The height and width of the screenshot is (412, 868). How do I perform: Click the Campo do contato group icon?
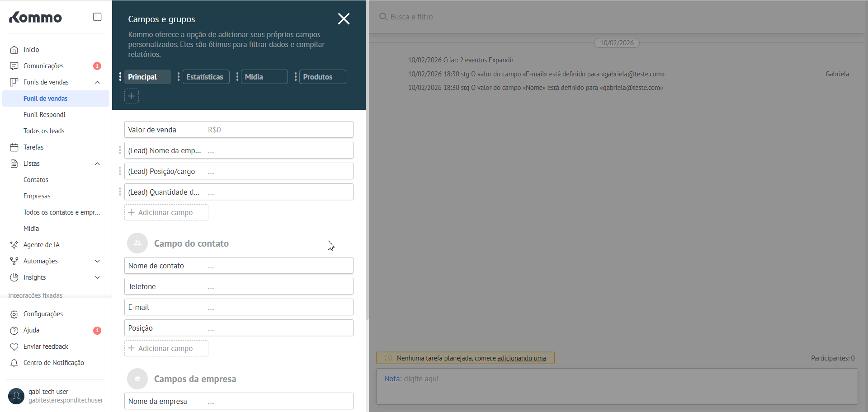tap(137, 243)
